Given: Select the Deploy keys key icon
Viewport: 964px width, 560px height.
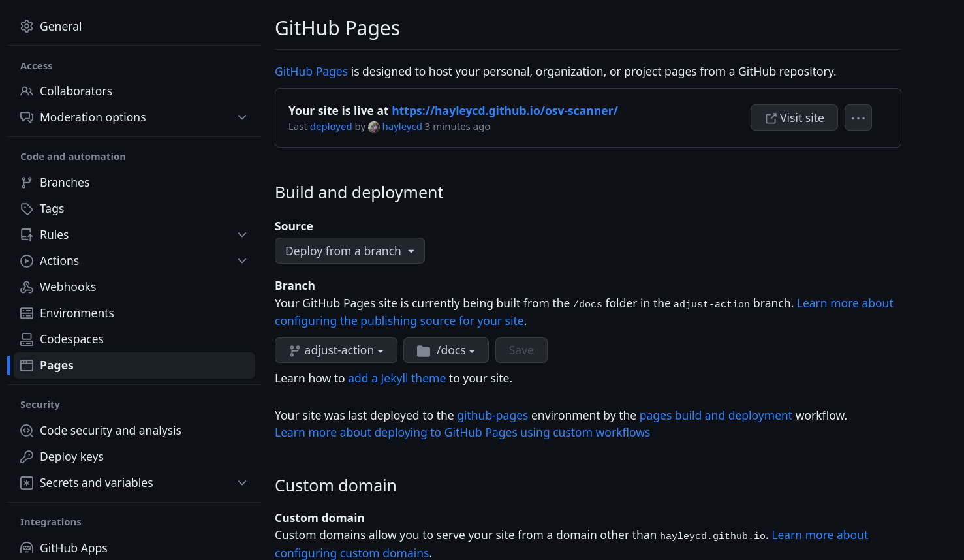Looking at the screenshot, I should tap(27, 456).
